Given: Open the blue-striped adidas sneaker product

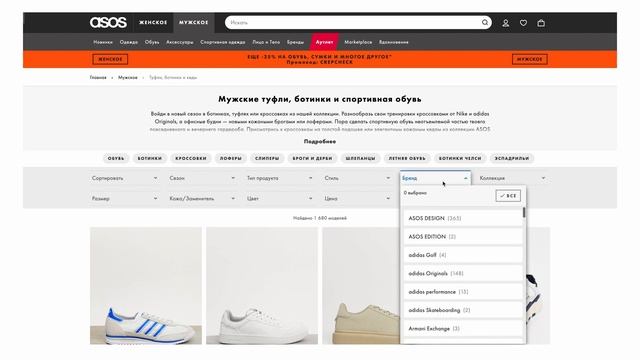Looking at the screenshot, I should pyautogui.click(x=146, y=286).
